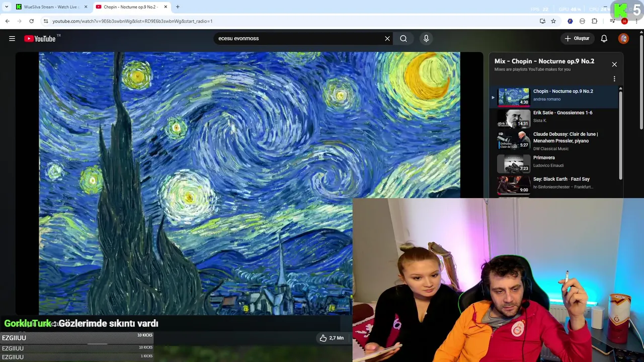Open the YouTube hamburger guide menu
The image size is (644, 362).
click(12, 38)
